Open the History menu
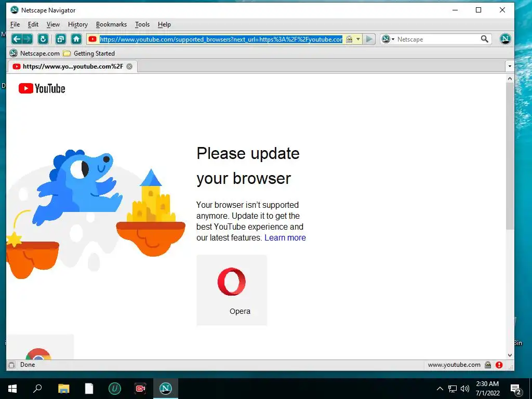This screenshot has height=399, width=532. 78,24
